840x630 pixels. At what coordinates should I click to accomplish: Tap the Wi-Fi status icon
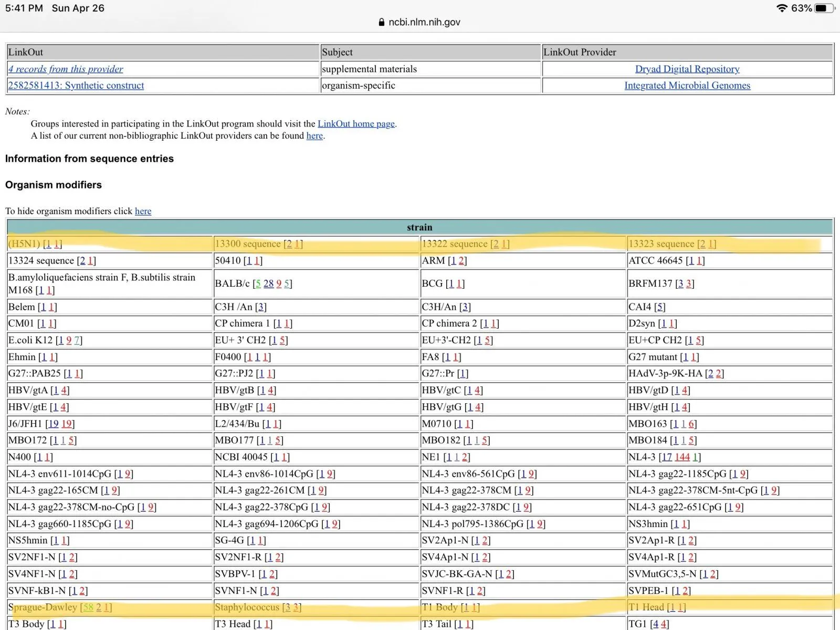pos(782,8)
